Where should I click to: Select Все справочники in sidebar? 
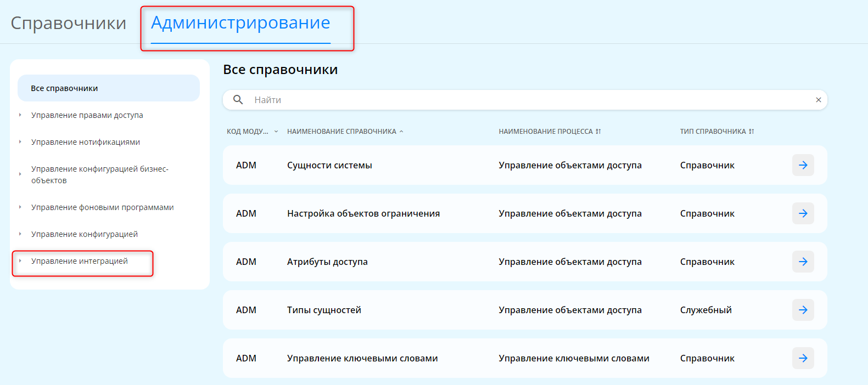point(109,88)
